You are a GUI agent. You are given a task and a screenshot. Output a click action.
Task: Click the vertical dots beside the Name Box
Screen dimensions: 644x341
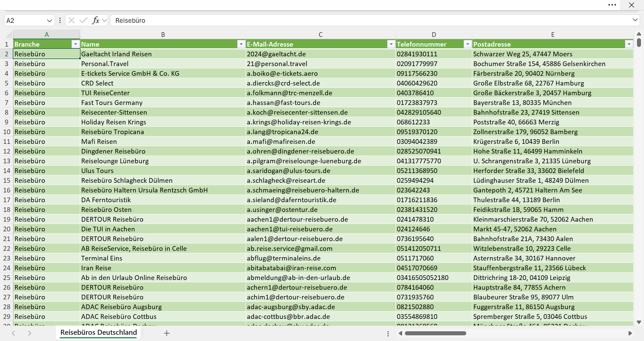pyautogui.click(x=60, y=20)
